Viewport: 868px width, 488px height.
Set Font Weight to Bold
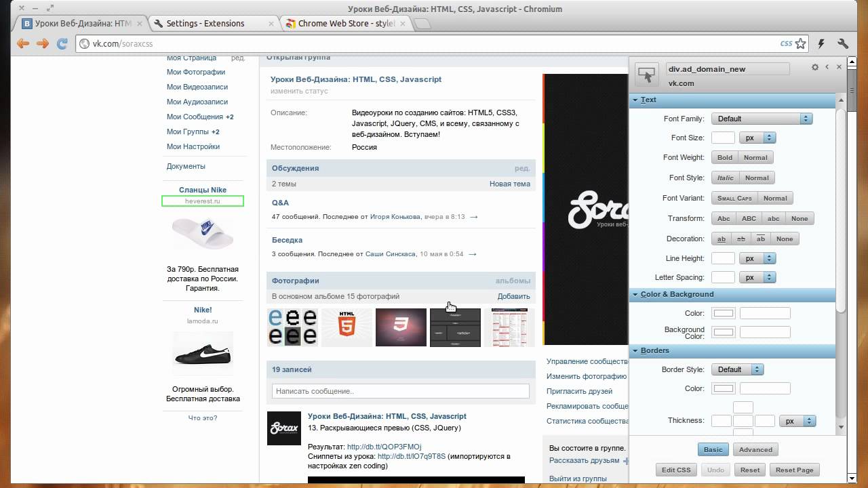coord(725,157)
